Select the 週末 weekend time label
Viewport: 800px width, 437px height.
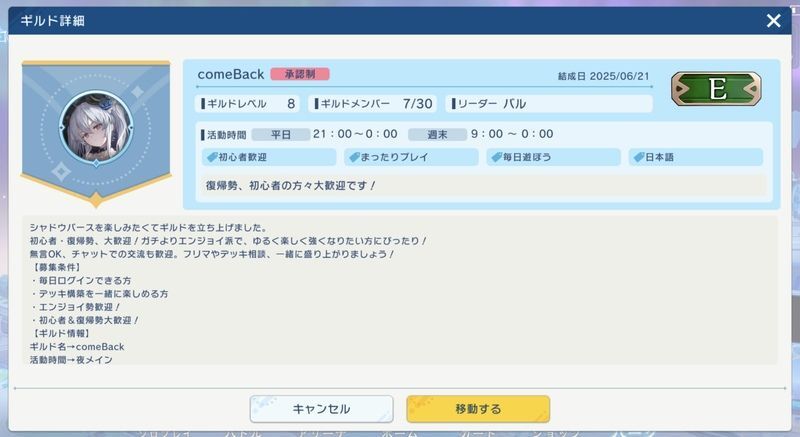[437, 134]
